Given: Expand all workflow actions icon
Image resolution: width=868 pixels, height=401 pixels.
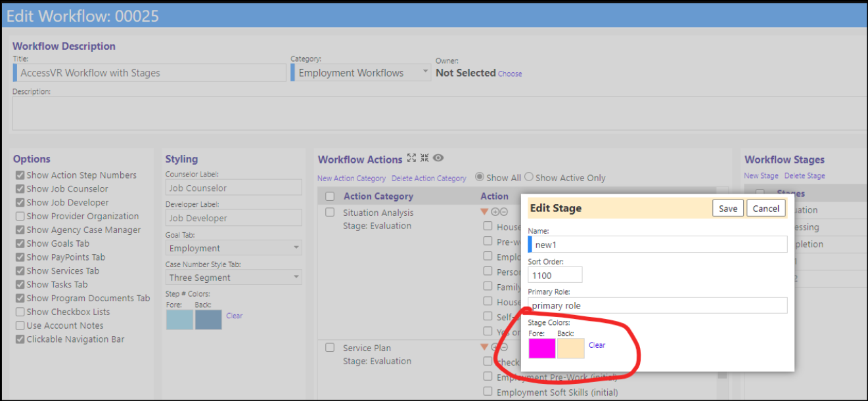Looking at the screenshot, I should tap(411, 158).
